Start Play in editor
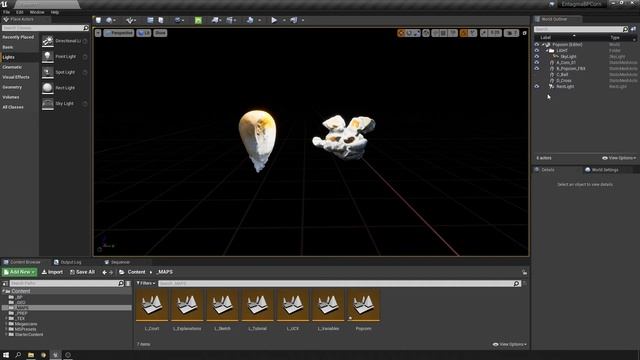The width and height of the screenshot is (640, 360). pyautogui.click(x=274, y=20)
